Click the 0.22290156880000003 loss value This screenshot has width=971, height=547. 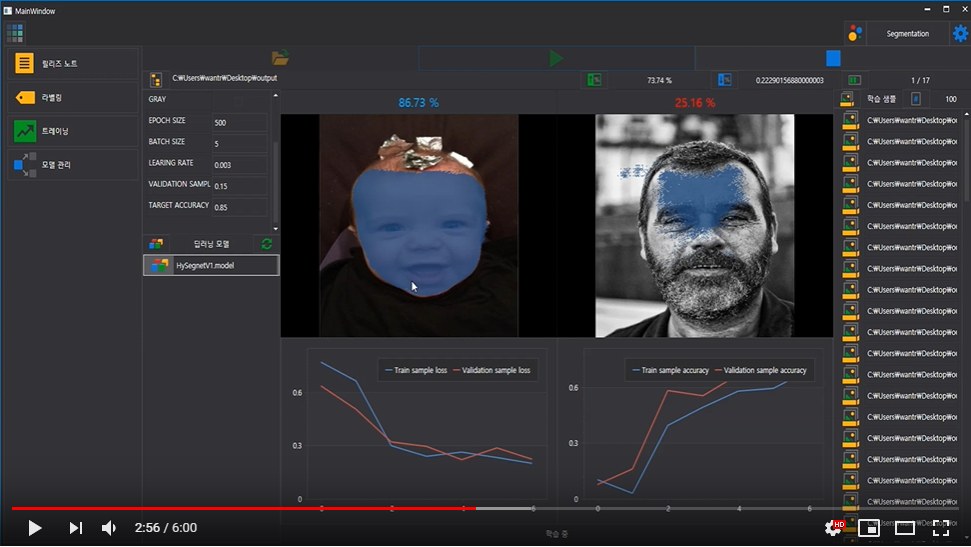tap(790, 80)
